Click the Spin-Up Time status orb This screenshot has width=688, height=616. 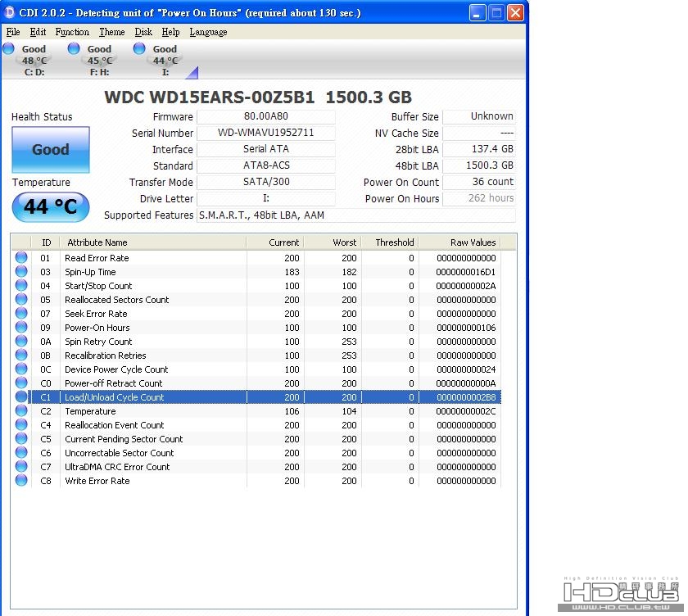click(x=21, y=272)
